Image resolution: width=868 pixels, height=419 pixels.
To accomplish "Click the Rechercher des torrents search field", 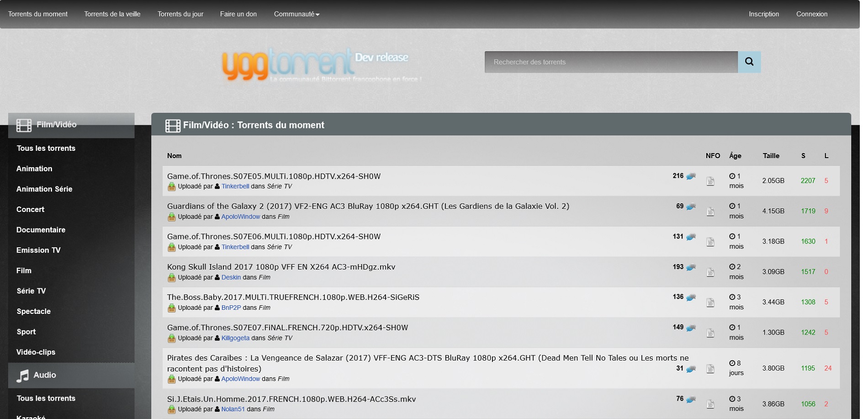I will click(x=611, y=62).
